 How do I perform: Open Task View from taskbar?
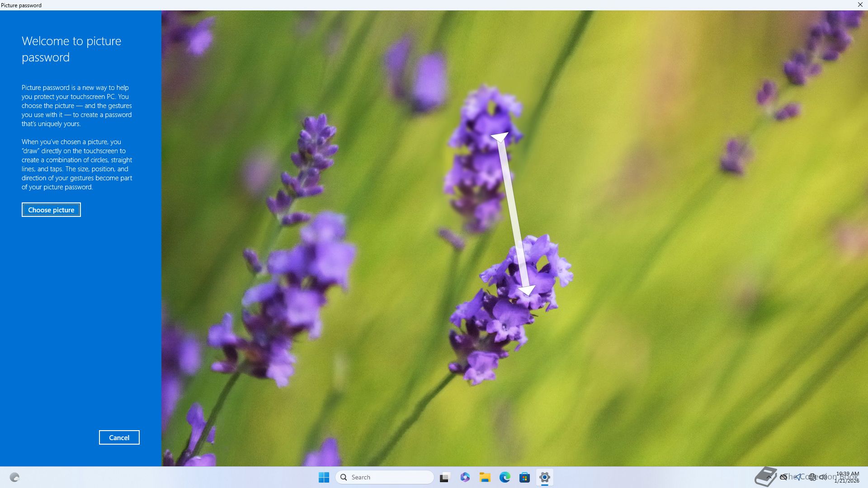[445, 477]
